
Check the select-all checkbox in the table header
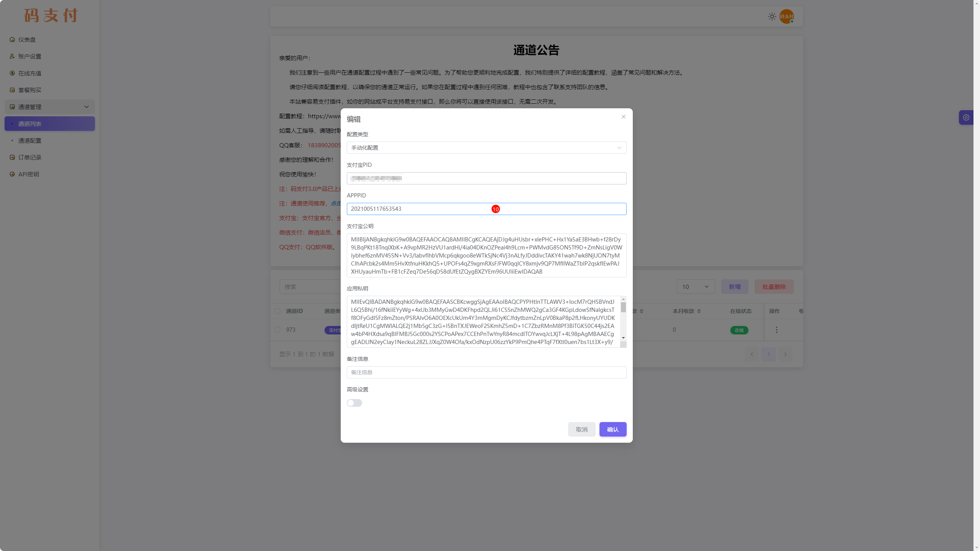click(278, 311)
